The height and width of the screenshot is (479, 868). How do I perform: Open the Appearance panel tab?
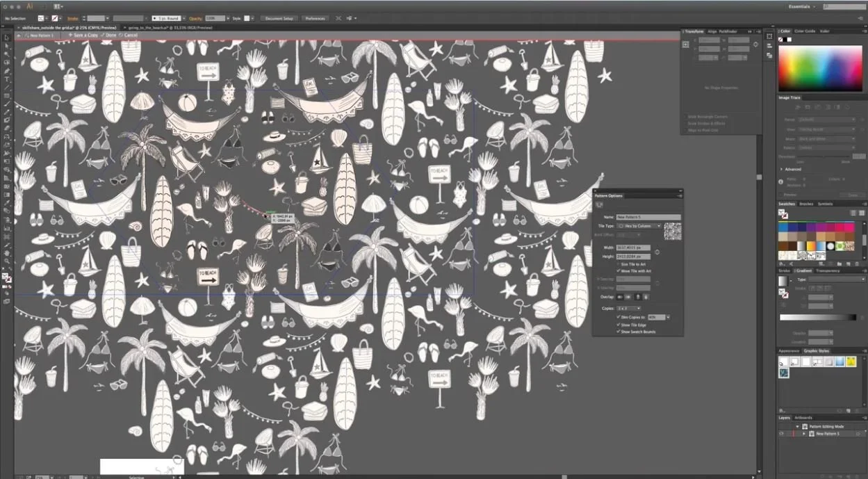click(x=789, y=351)
